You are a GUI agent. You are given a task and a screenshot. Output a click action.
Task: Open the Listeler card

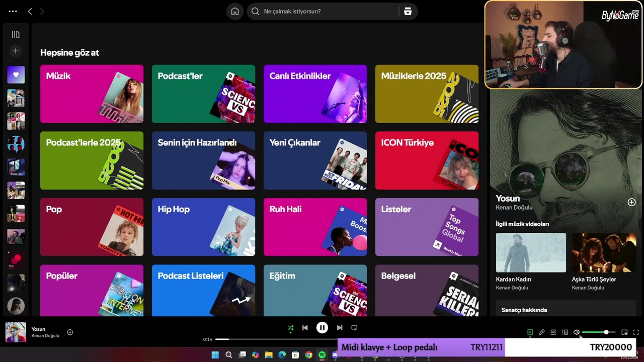(427, 227)
